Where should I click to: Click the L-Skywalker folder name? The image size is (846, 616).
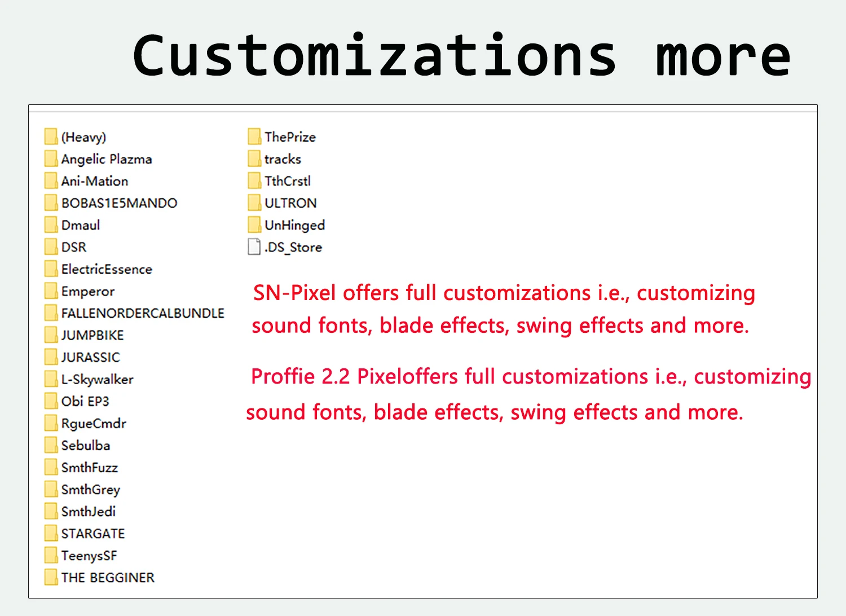pyautogui.click(x=97, y=379)
